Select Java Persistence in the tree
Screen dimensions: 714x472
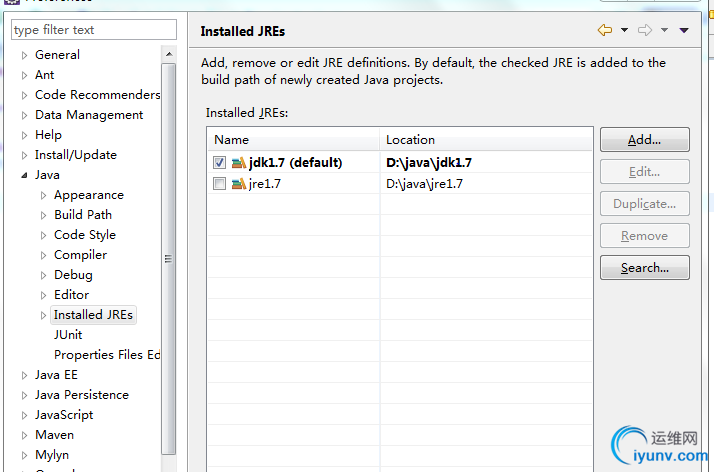(x=82, y=395)
